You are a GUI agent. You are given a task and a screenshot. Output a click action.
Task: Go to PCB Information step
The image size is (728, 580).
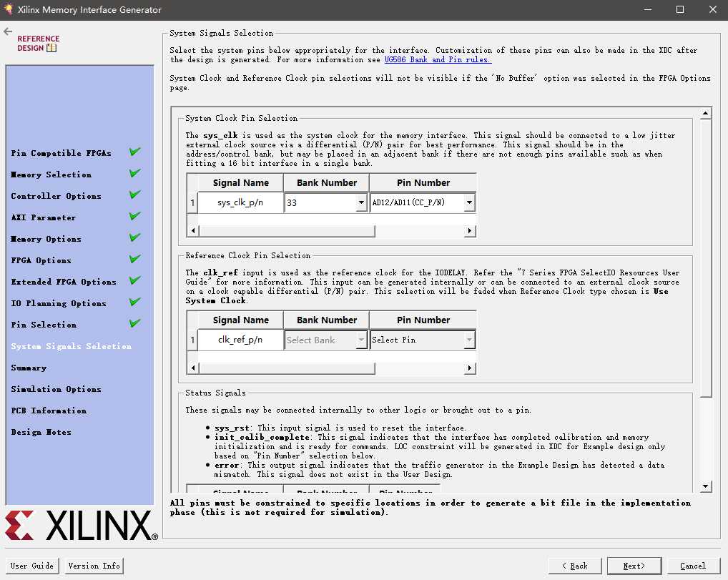[x=49, y=411]
